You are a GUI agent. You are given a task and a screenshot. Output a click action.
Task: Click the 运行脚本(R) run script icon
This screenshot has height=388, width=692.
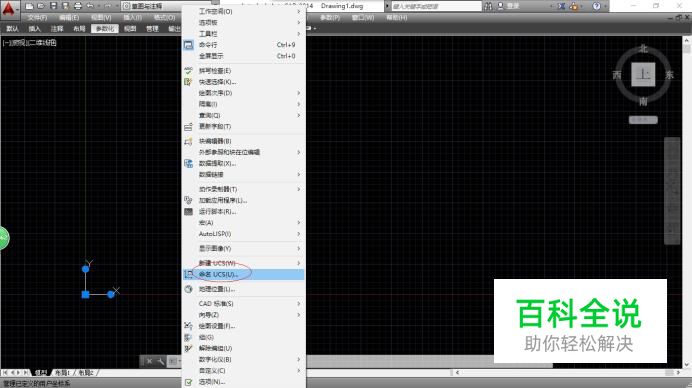pyautogui.click(x=188, y=211)
